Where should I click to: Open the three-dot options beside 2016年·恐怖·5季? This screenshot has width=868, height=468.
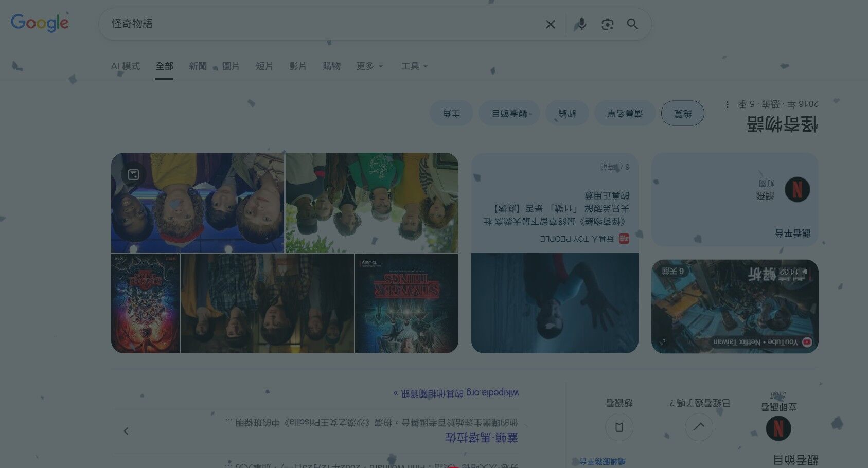click(x=727, y=104)
